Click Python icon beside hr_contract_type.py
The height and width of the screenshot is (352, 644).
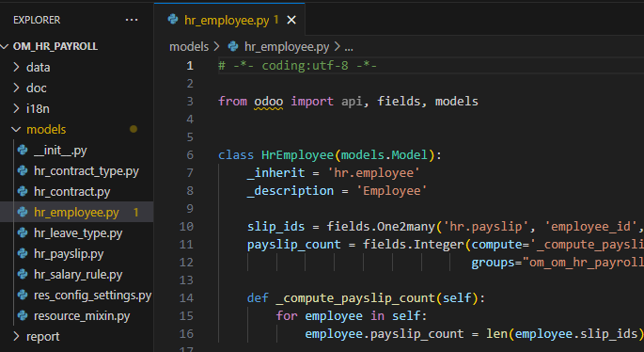click(23, 170)
